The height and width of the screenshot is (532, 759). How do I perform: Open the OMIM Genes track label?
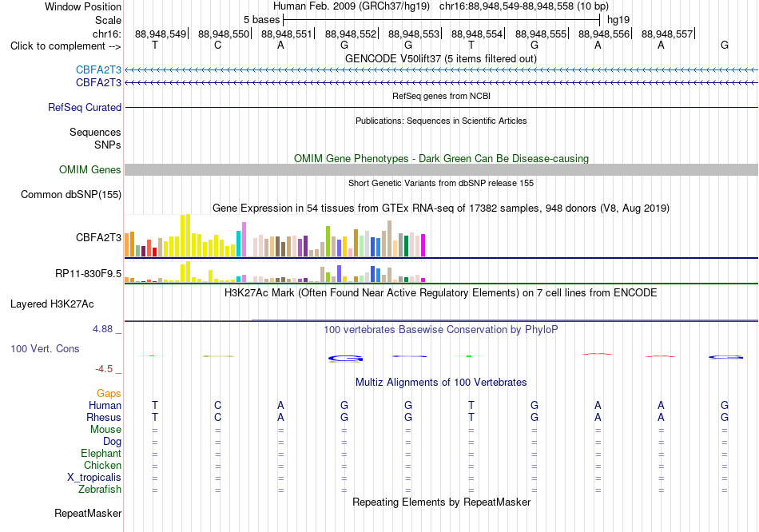click(89, 169)
